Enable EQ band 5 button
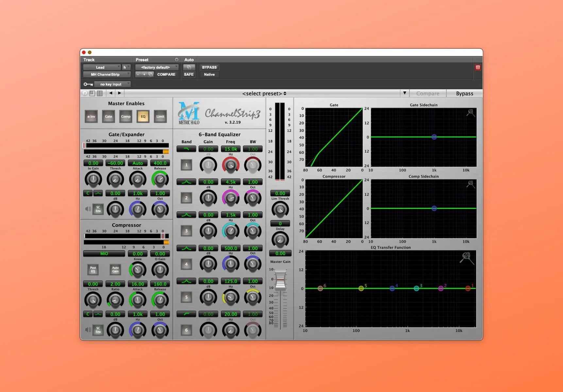Image resolution: width=563 pixels, height=392 pixels. tap(187, 297)
